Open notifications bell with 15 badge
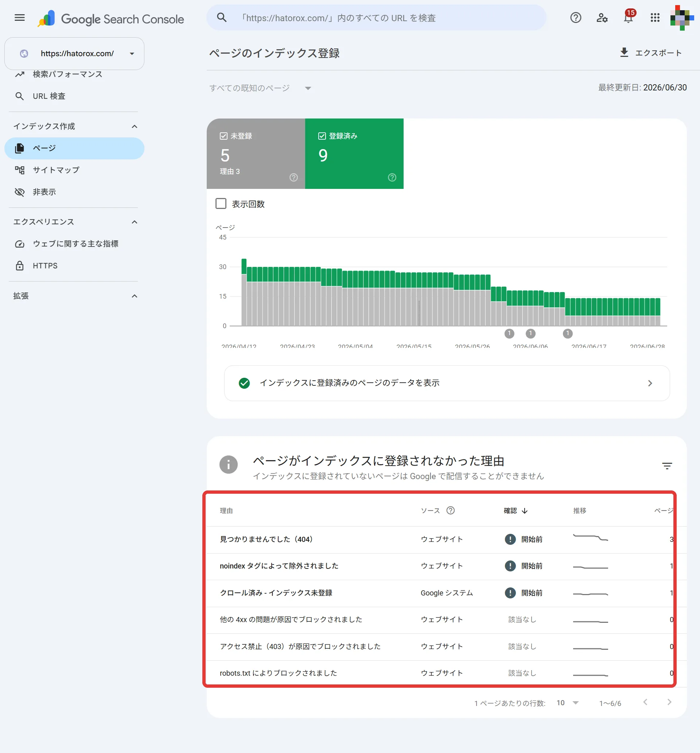 629,17
